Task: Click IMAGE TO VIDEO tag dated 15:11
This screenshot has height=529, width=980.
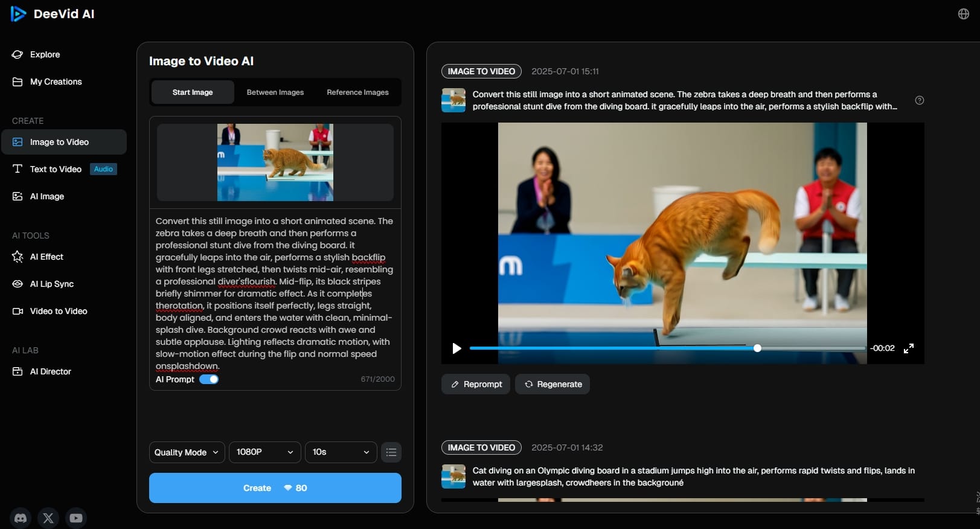Action: pos(481,71)
